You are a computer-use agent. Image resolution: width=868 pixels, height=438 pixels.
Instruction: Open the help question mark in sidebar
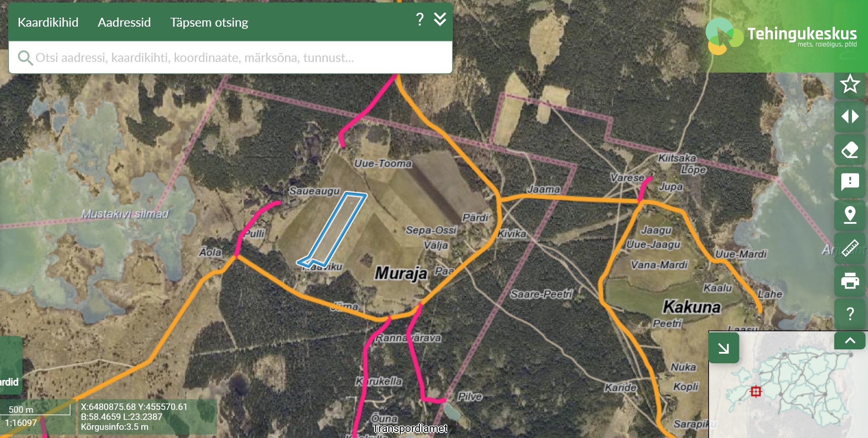[x=850, y=314]
